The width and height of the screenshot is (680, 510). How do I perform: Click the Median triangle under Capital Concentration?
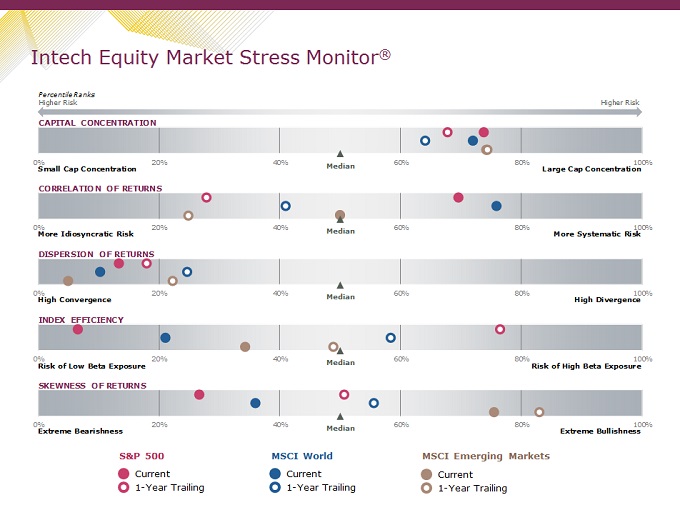(x=340, y=154)
